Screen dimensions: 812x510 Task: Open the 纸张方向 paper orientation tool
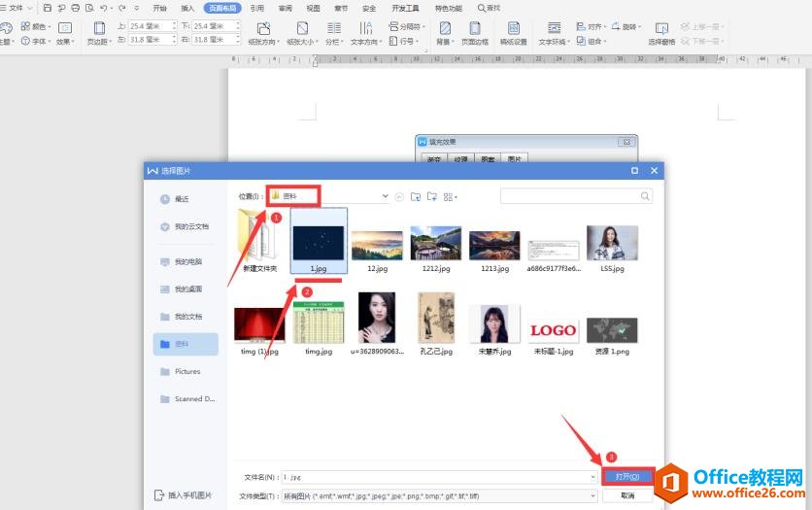point(260,32)
